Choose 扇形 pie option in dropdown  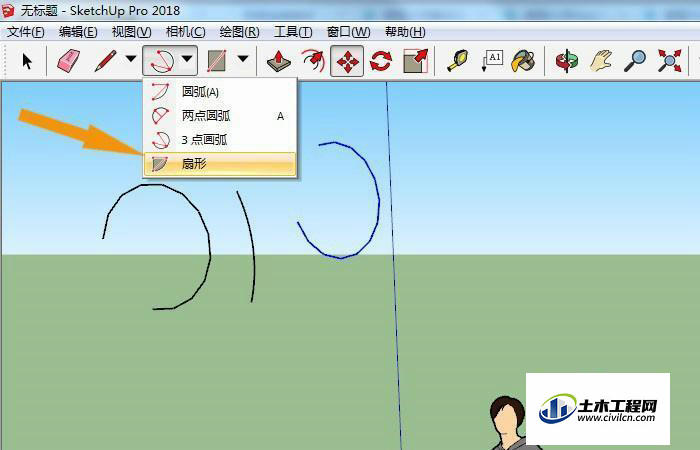(220, 164)
